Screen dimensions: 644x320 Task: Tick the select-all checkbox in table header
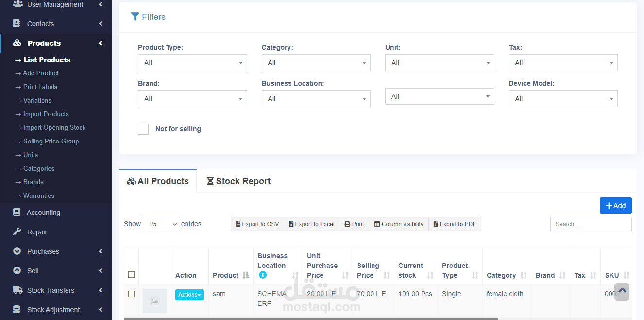coord(131,275)
